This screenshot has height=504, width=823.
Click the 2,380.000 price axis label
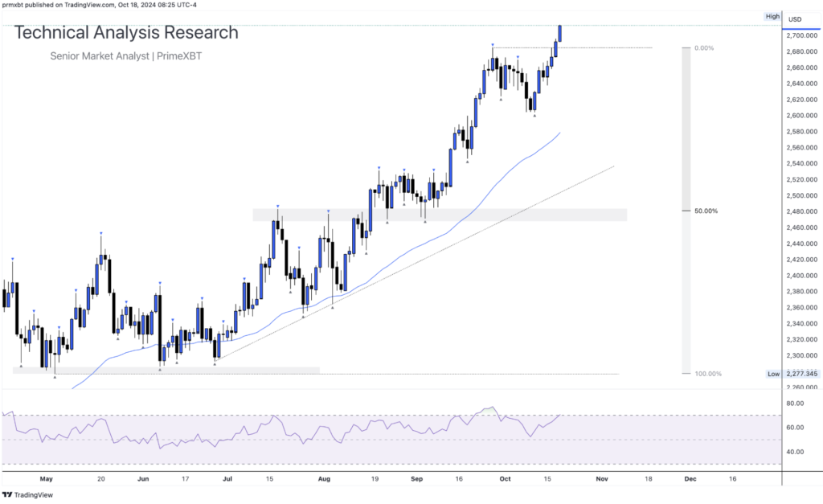click(801, 291)
